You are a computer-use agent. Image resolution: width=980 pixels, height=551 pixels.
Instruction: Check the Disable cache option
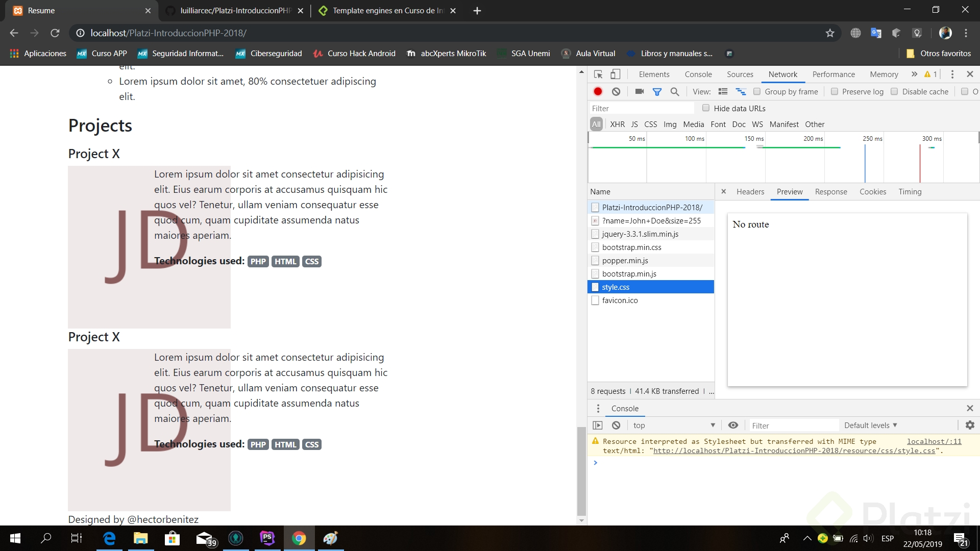click(894, 92)
